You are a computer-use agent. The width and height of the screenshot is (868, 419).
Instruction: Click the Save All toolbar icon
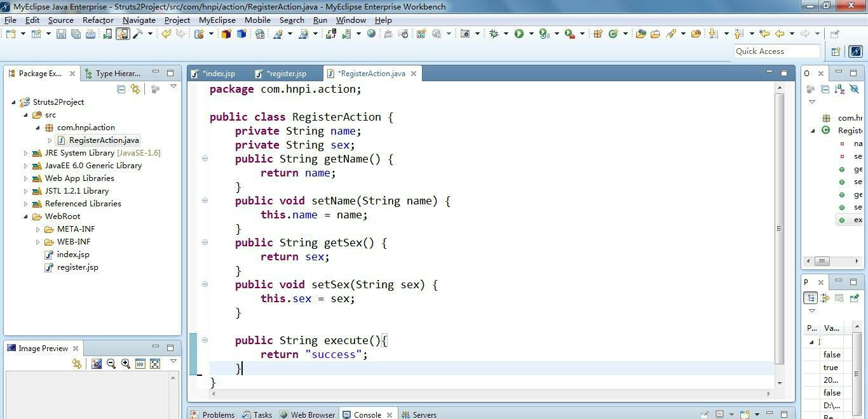pos(76,34)
